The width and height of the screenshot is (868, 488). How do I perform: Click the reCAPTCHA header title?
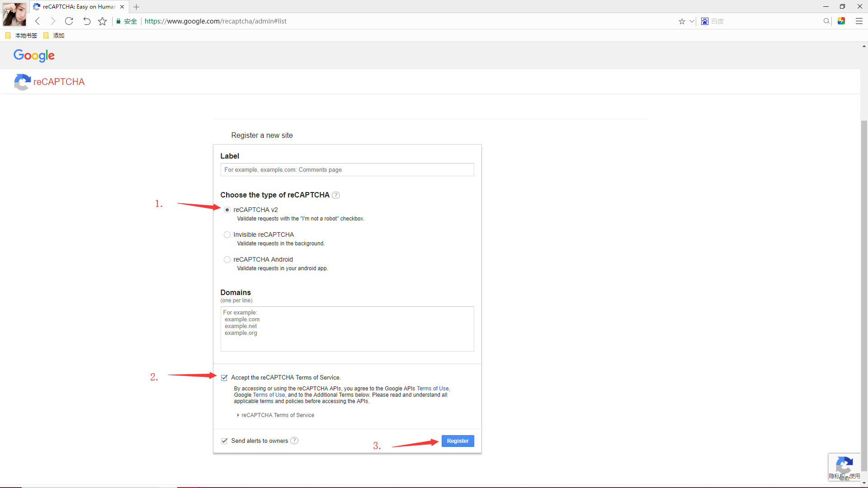tap(59, 82)
